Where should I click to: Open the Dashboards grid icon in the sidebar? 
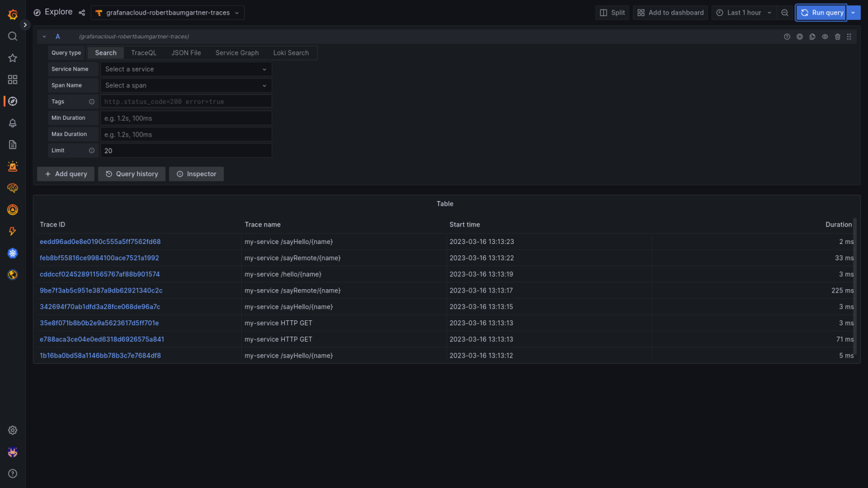click(12, 80)
